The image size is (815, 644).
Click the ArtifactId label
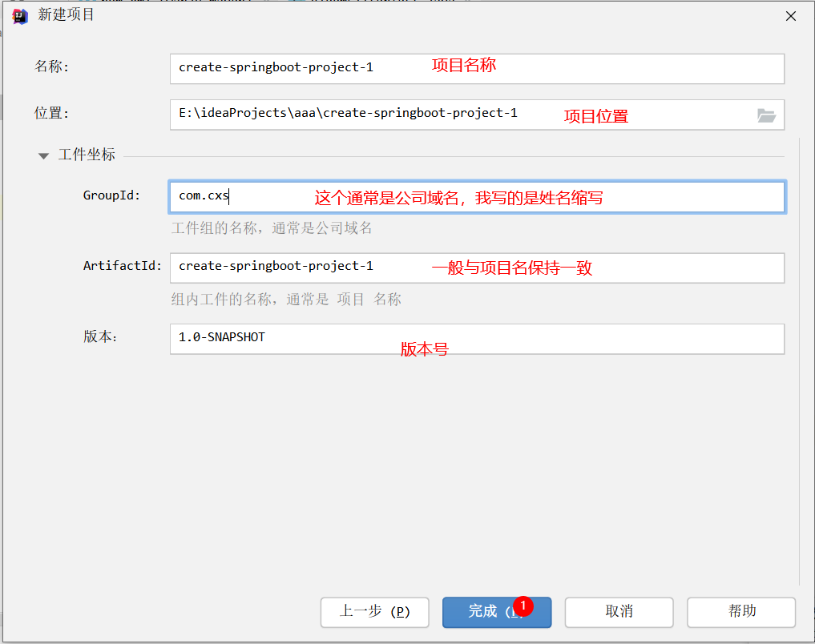[x=122, y=266]
